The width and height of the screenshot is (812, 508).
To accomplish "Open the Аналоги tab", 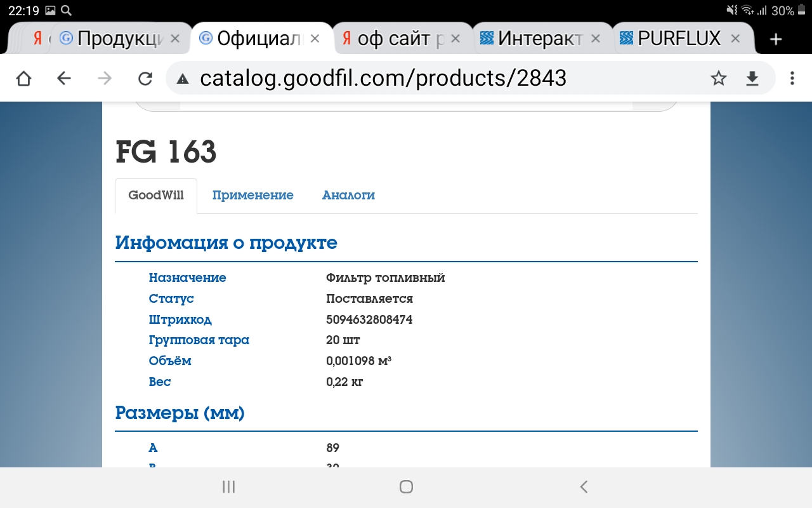I will pyautogui.click(x=348, y=196).
